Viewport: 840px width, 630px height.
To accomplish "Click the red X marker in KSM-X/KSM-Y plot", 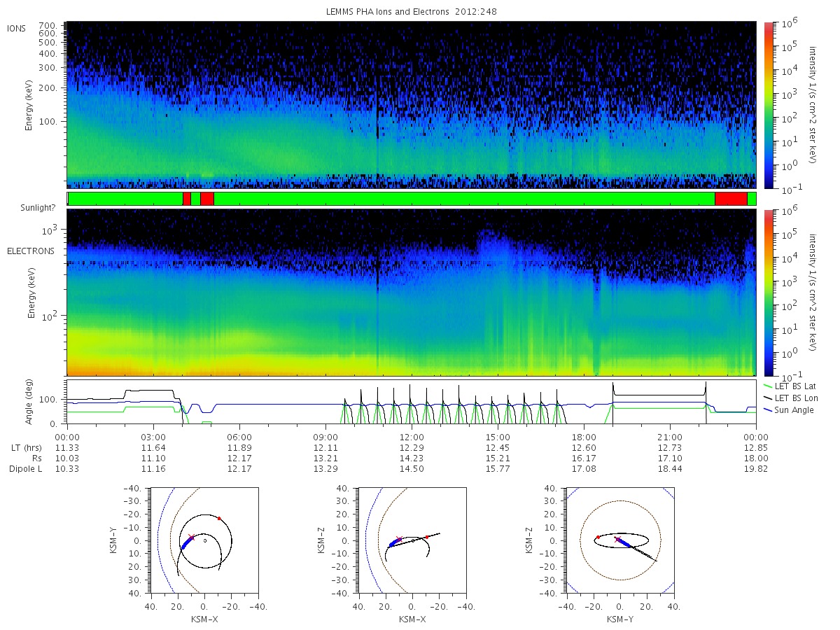I will tap(190, 537).
